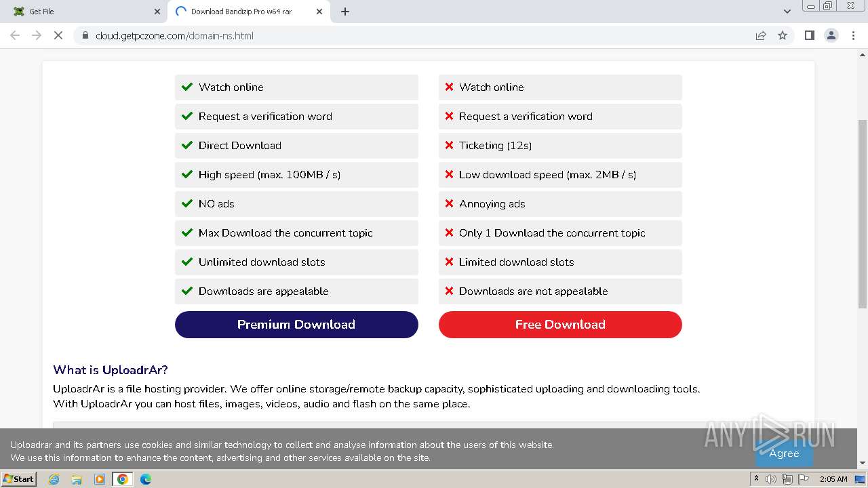
Task: Select 'Low download speed (max. 2MB / s)' row
Action: [560, 175]
